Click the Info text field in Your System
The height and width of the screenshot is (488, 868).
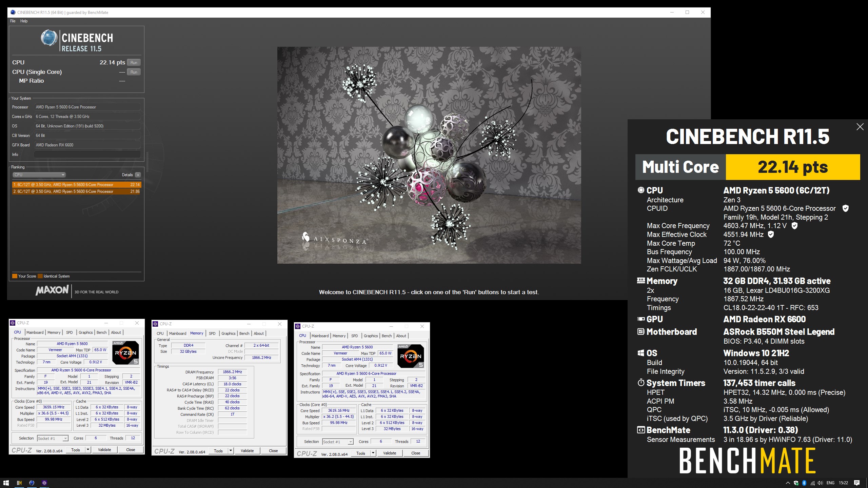point(87,155)
